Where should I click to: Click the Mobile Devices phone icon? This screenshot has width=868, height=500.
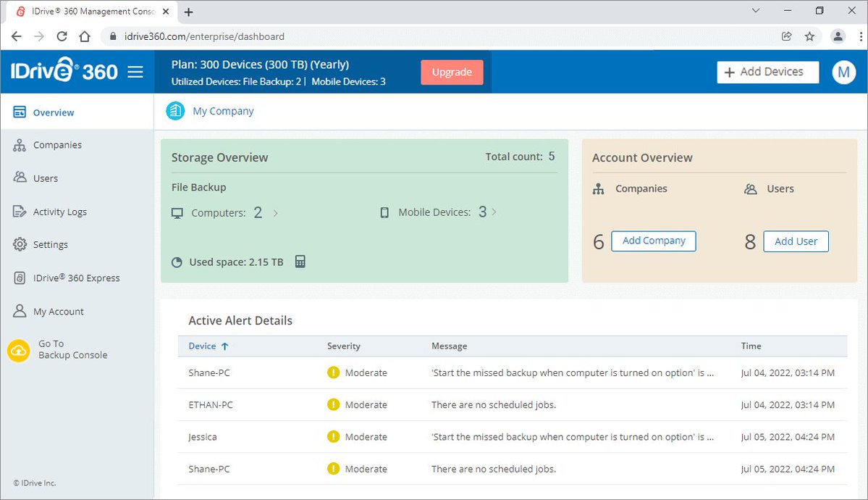384,213
